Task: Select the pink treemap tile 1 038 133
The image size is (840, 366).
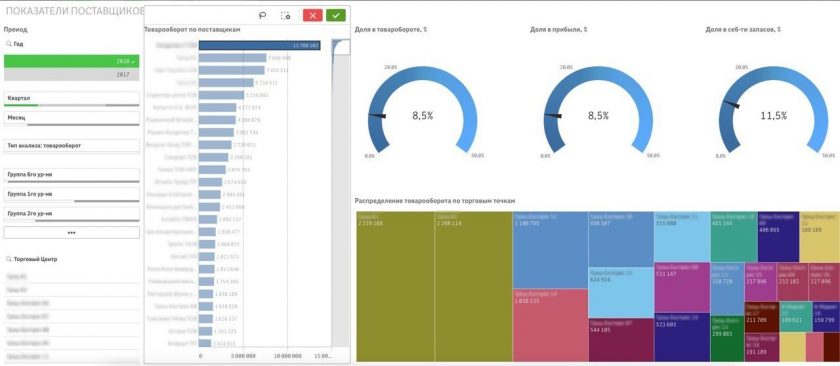Action: 551,325
